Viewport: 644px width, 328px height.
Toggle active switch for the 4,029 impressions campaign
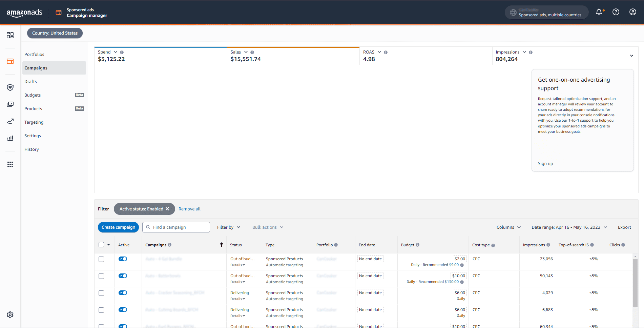click(123, 293)
